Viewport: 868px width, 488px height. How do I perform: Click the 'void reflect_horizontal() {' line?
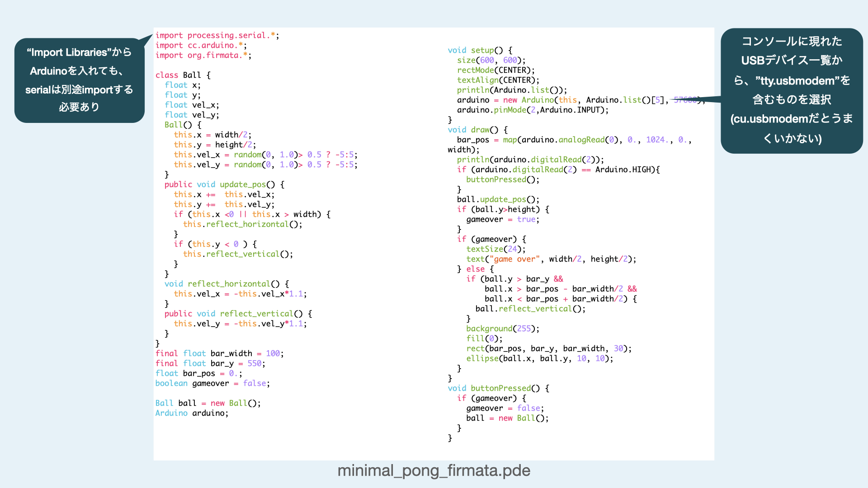click(226, 284)
